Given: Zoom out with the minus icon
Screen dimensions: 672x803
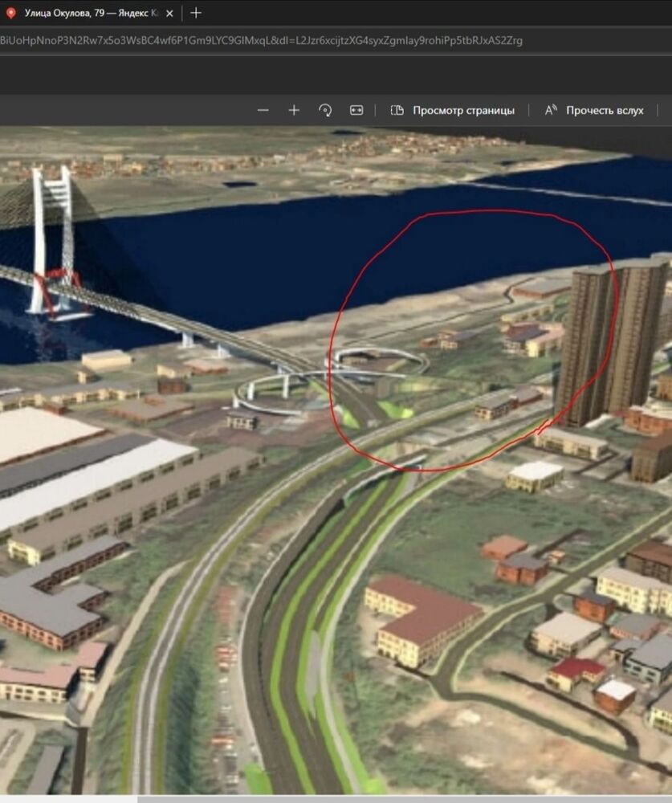Looking at the screenshot, I should (263, 111).
